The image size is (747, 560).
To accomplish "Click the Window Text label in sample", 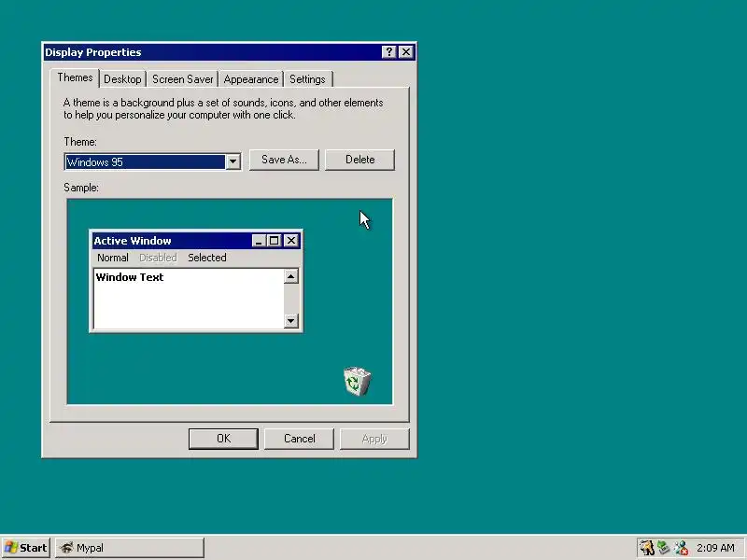I will click(x=130, y=277).
